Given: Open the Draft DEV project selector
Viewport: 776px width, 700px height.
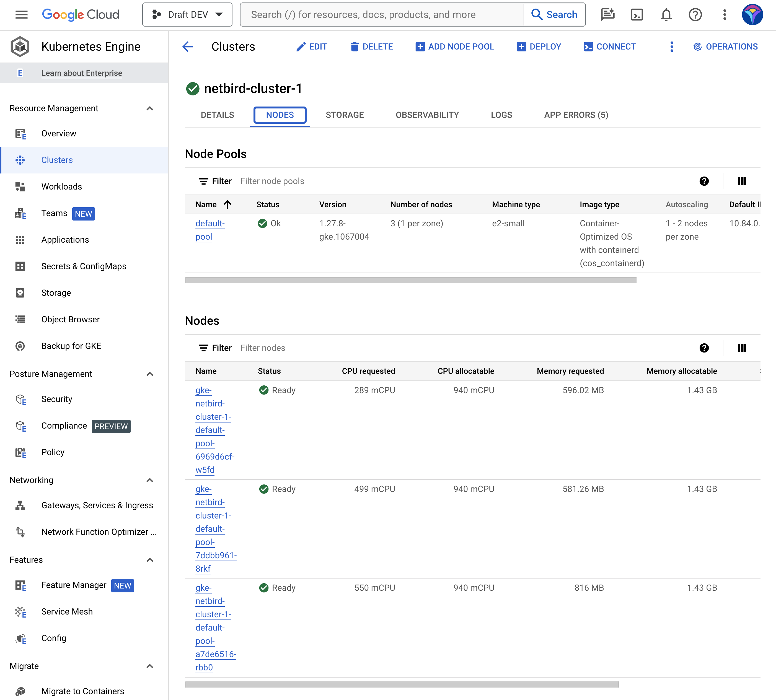Looking at the screenshot, I should pyautogui.click(x=187, y=14).
